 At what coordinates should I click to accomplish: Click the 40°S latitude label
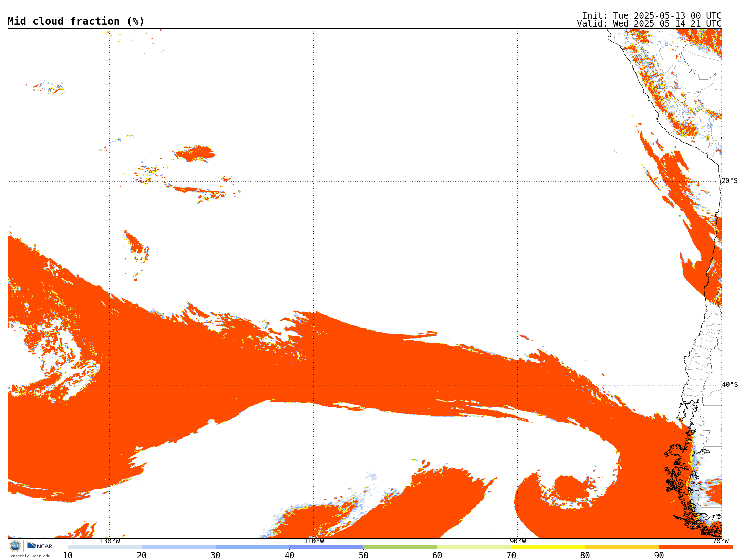[x=730, y=385]
